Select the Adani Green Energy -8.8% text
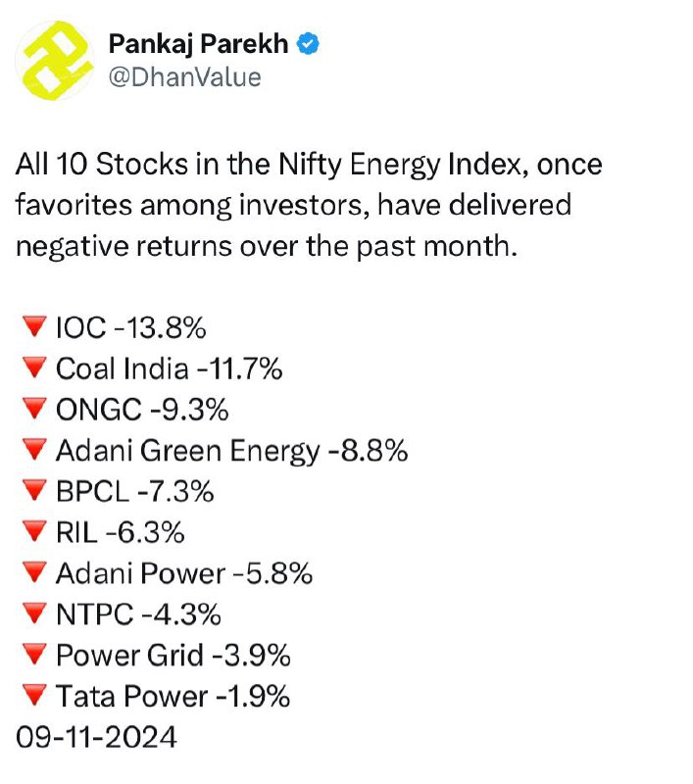The width and height of the screenshot is (693, 784). pyautogui.click(x=231, y=452)
